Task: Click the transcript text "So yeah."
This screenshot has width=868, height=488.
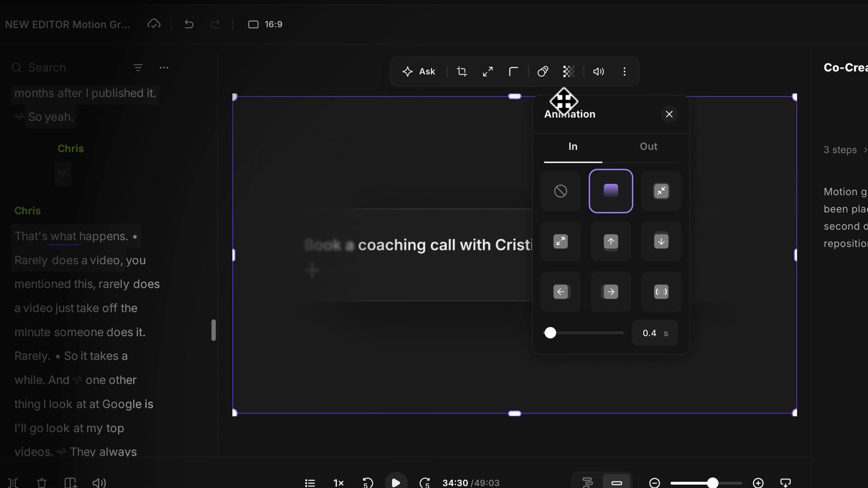Action: coord(51,117)
